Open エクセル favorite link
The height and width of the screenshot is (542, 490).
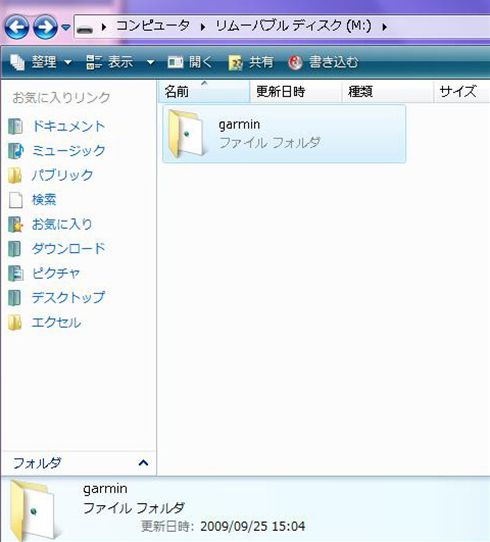coord(56,323)
